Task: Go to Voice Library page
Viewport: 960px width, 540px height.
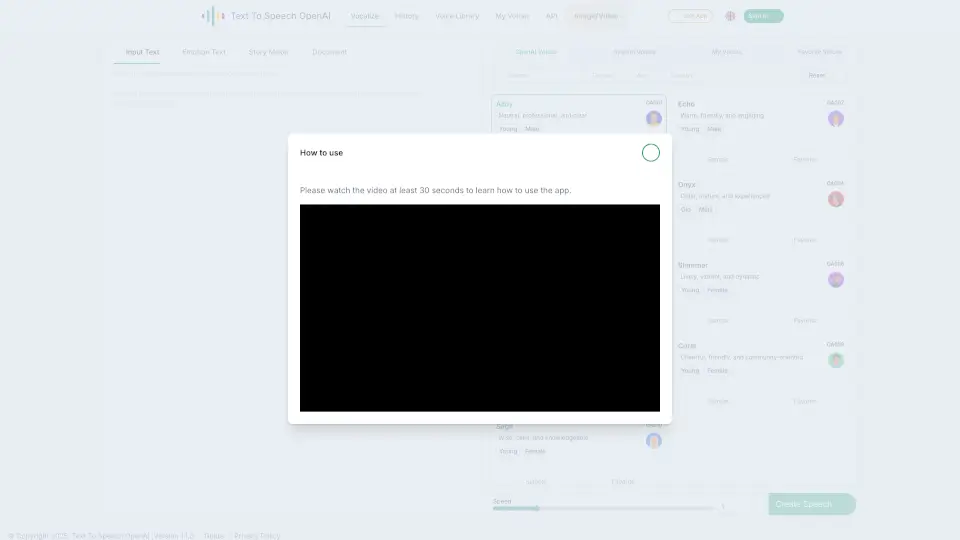Action: (x=457, y=16)
